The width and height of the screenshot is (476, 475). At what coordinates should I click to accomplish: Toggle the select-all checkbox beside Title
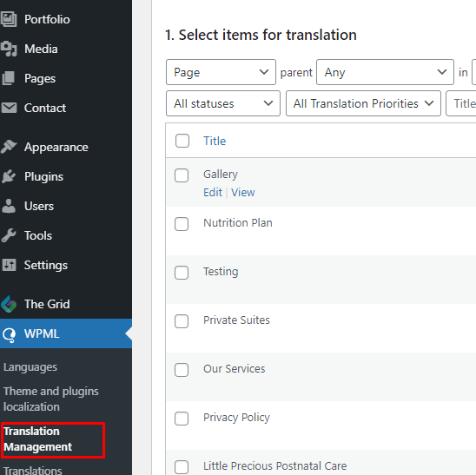[x=182, y=141]
